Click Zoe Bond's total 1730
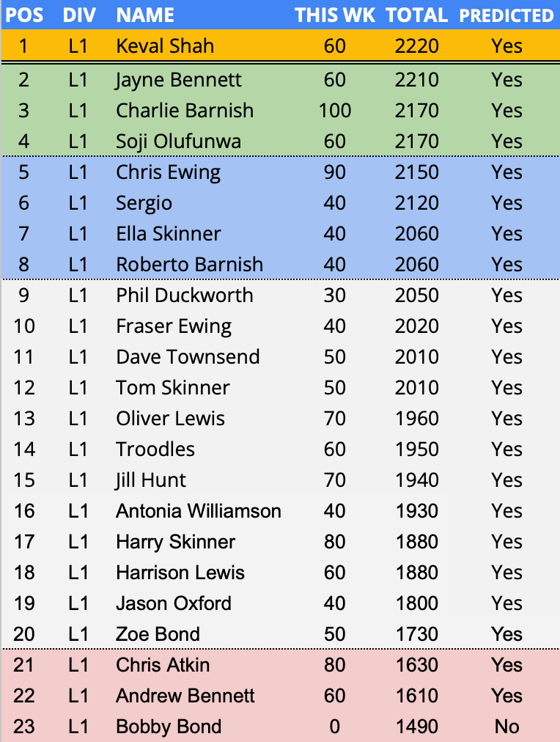The image size is (560, 742). coord(416,634)
